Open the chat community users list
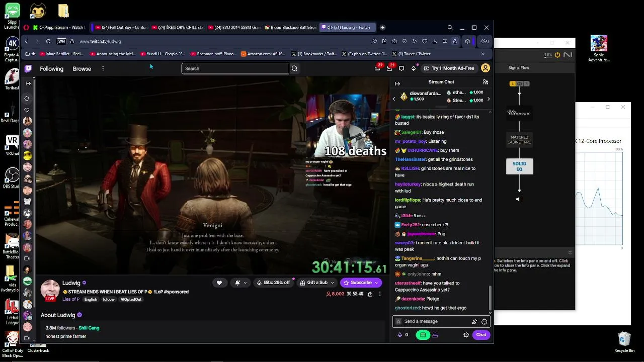The image size is (644, 362). 485,82
